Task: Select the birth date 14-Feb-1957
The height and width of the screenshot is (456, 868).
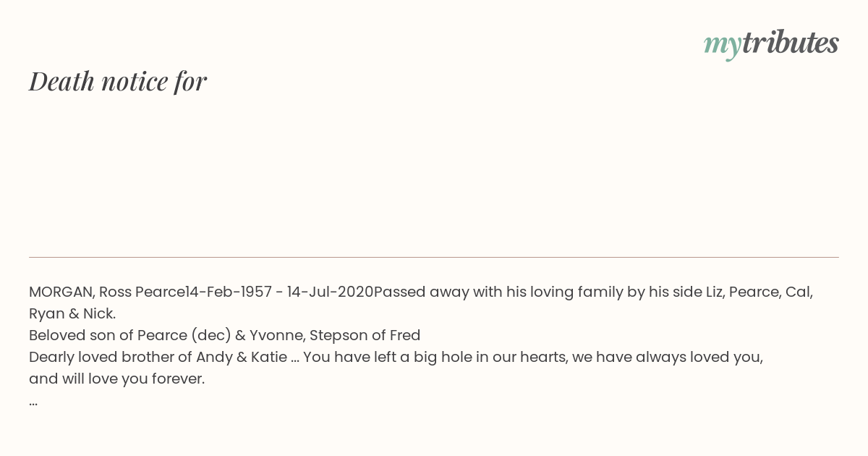Action: click(229, 292)
